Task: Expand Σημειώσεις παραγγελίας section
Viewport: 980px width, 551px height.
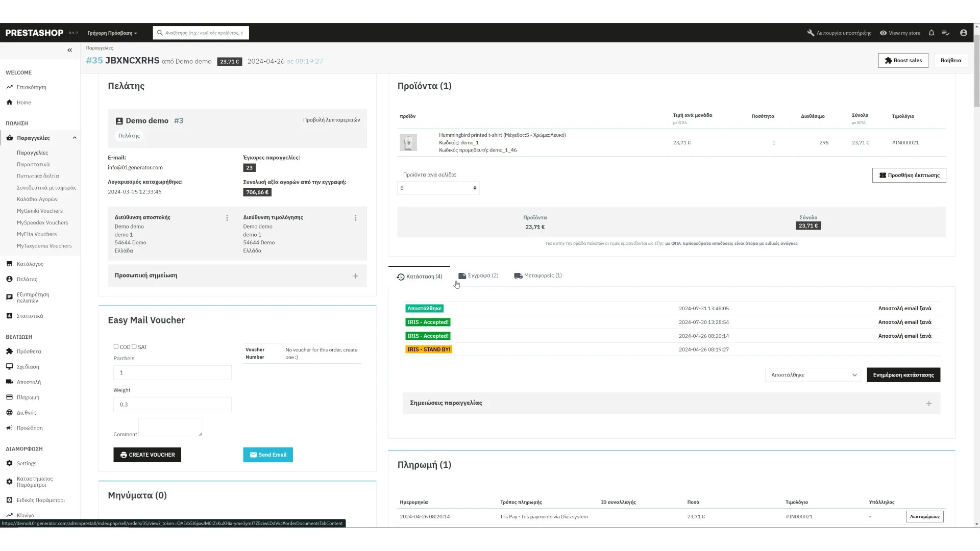Action: (x=928, y=404)
